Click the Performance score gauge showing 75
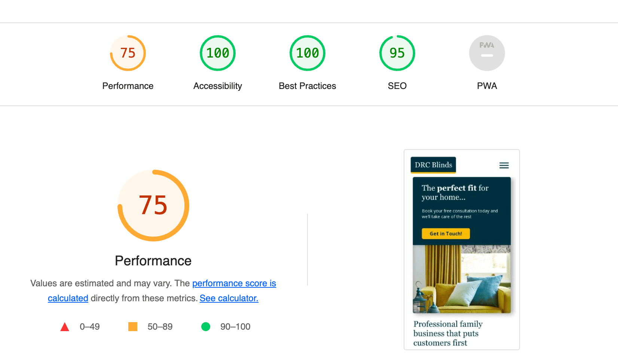Image resolution: width=618 pixels, height=364 pixels. point(128,53)
